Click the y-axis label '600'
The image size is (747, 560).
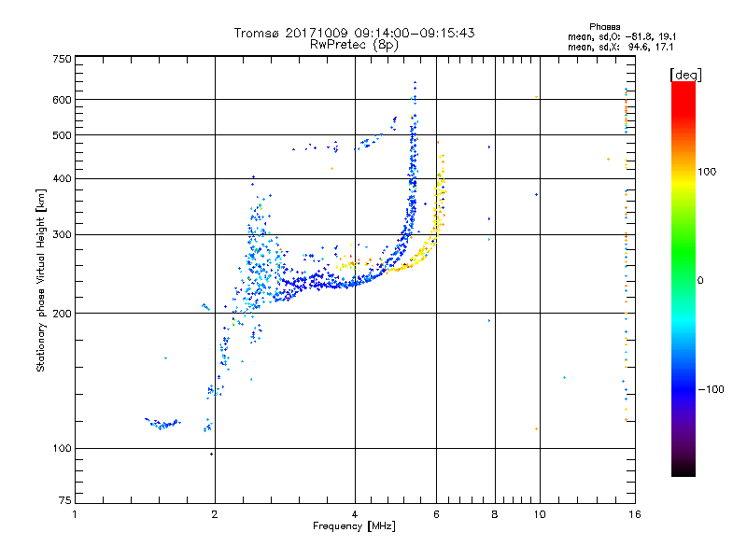pos(62,100)
